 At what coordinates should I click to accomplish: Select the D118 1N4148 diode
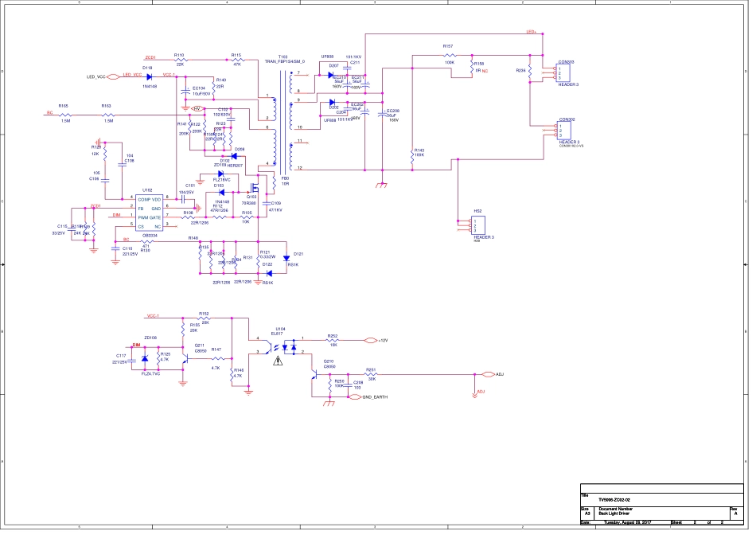(148, 76)
